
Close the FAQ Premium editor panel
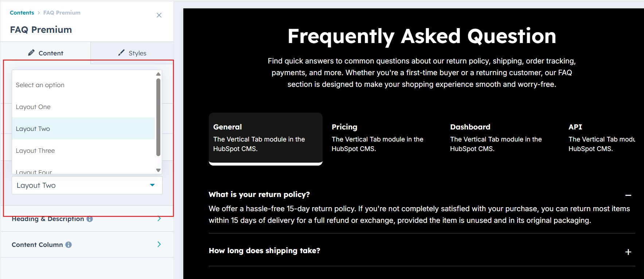coord(159,15)
